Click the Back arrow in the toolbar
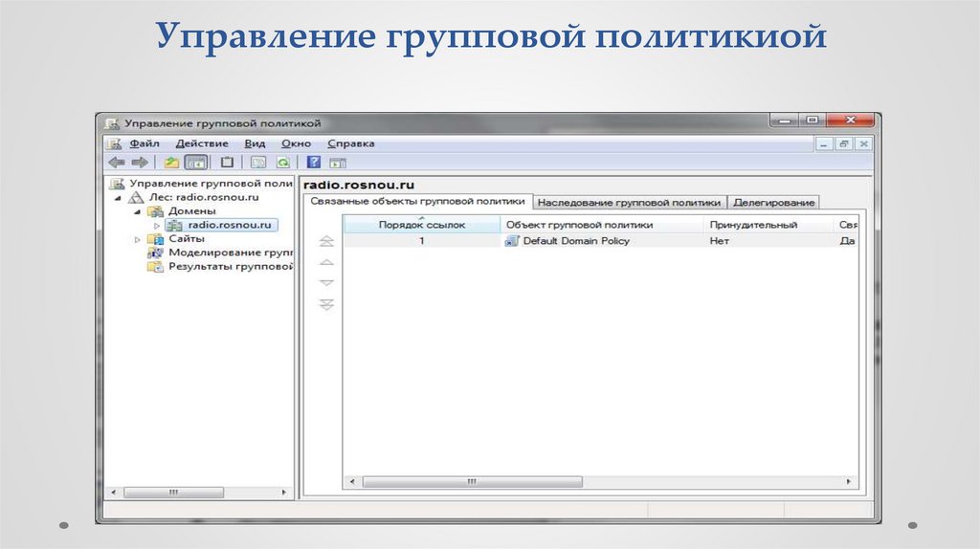Viewport: 980px width, 549px height. coord(116,163)
